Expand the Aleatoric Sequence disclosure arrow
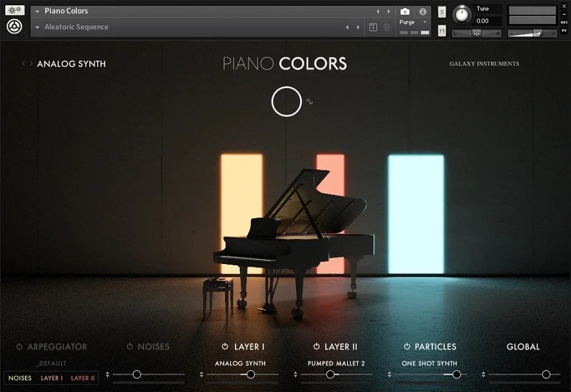This screenshot has width=571, height=392. point(37,27)
